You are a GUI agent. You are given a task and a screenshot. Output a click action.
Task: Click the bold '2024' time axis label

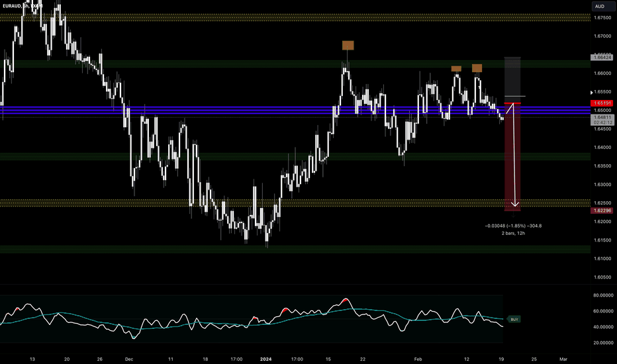click(265, 359)
